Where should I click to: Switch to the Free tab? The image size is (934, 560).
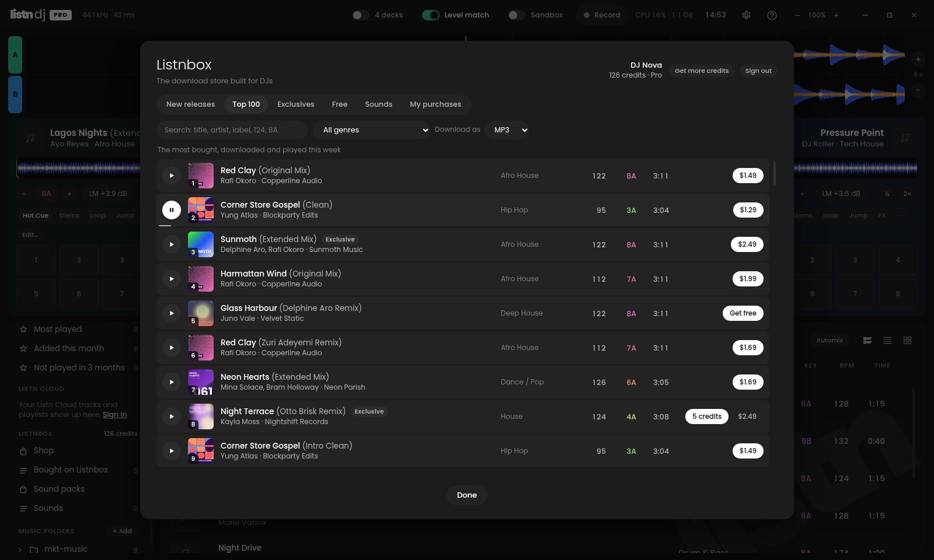(340, 104)
